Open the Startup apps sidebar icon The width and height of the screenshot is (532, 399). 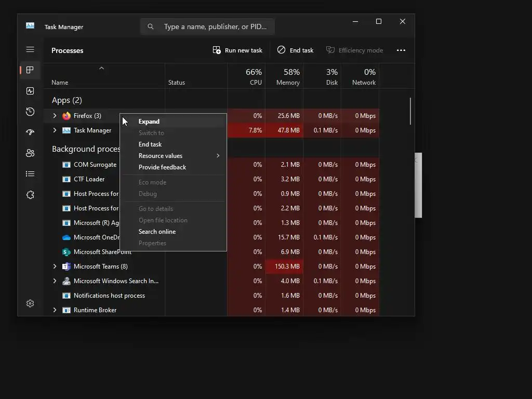point(30,132)
